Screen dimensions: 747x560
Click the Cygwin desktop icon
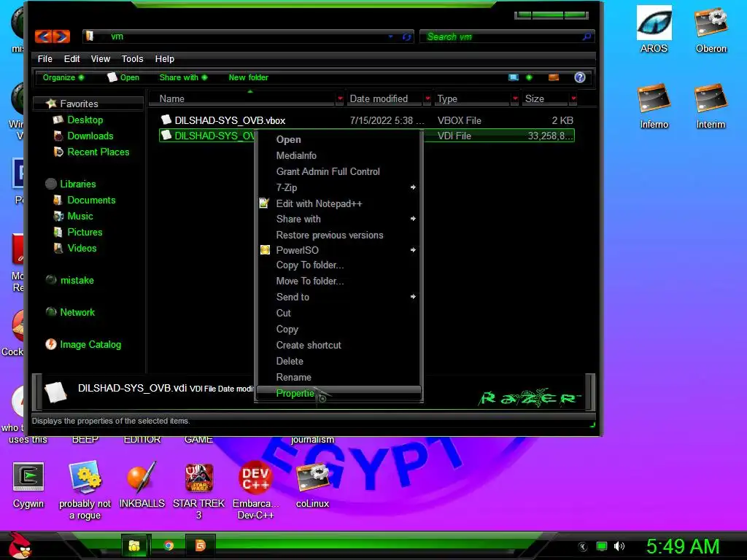pos(28,485)
